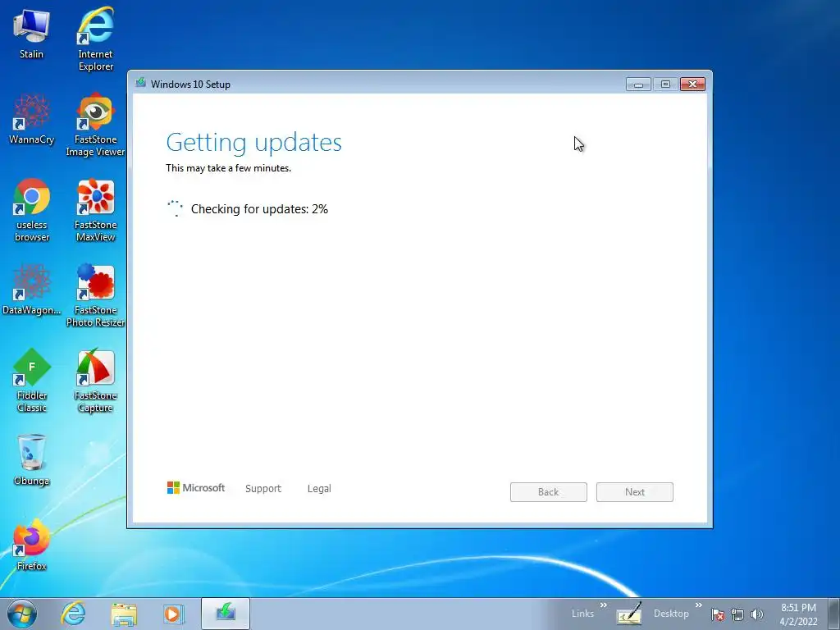Open FastStone MaxView shortcut
This screenshot has width=840, height=630.
pyautogui.click(x=95, y=209)
